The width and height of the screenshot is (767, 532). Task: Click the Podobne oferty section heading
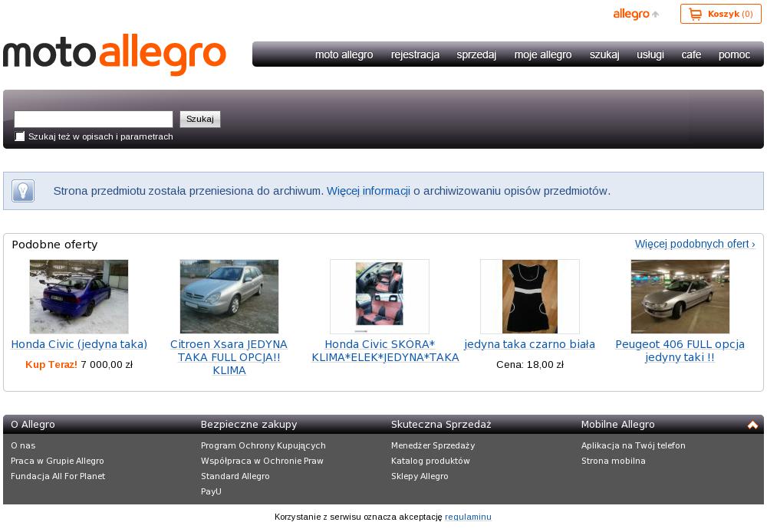[x=54, y=245]
